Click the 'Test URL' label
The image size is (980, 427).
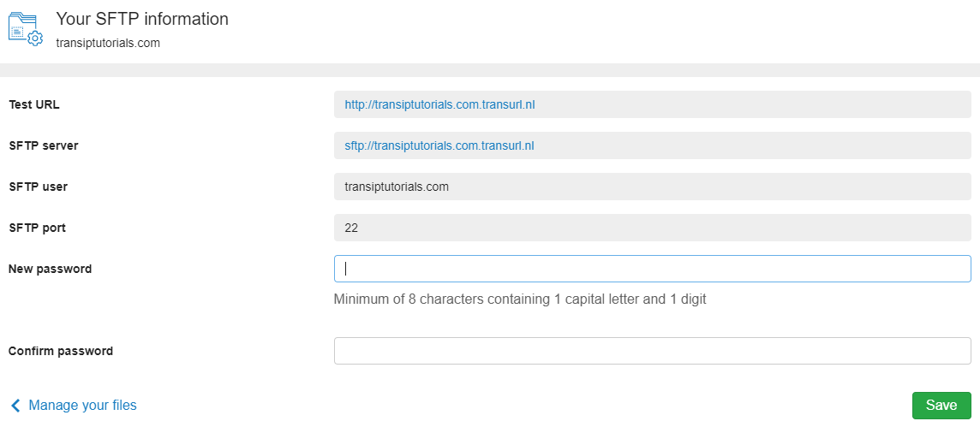tap(34, 105)
